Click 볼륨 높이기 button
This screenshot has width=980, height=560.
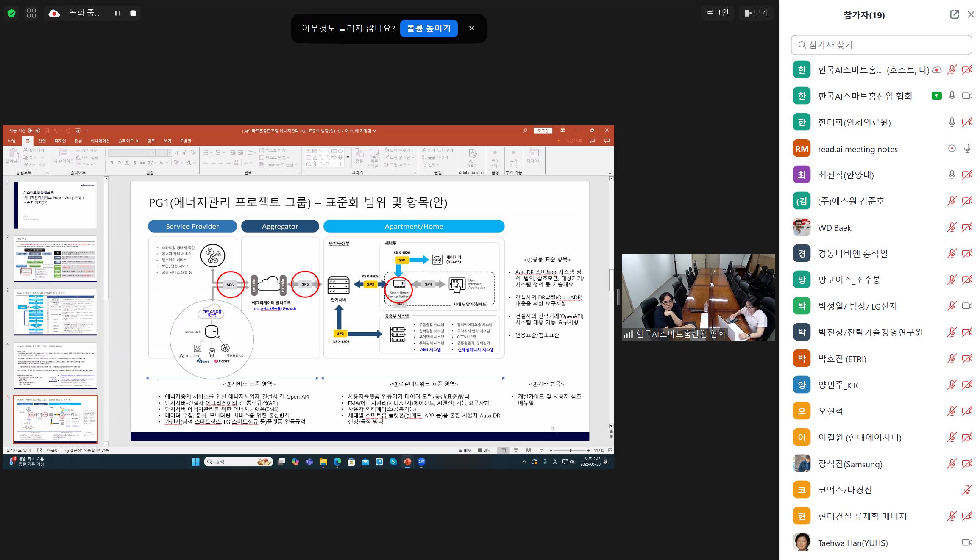(429, 28)
